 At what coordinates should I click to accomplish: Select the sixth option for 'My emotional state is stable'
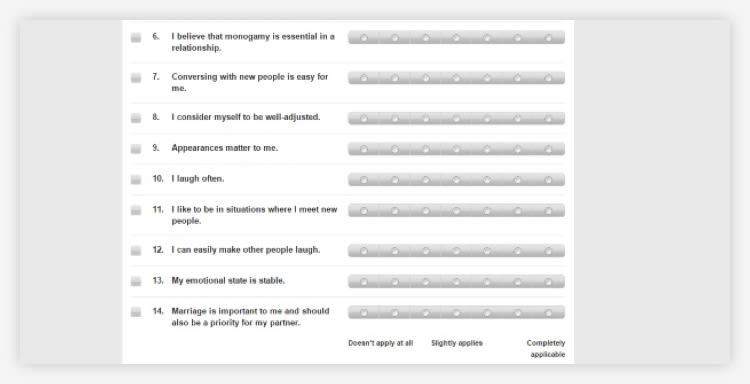518,282
